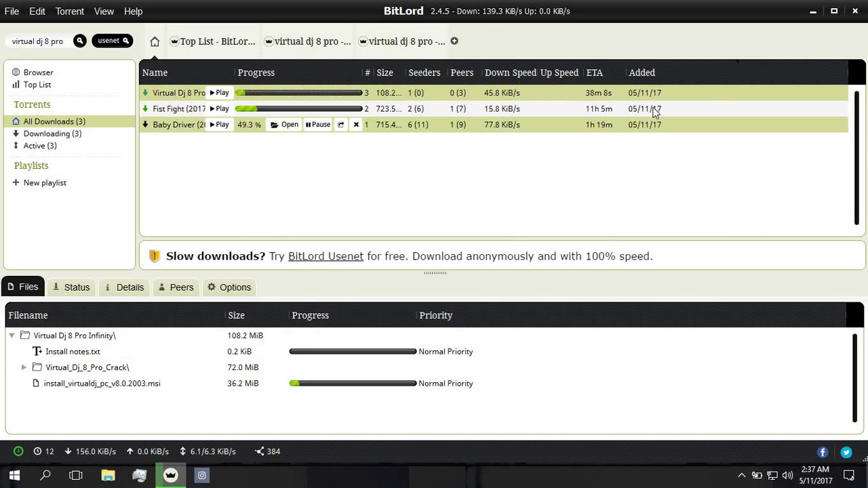Select Browser in the sidebar

pyautogui.click(x=38, y=72)
